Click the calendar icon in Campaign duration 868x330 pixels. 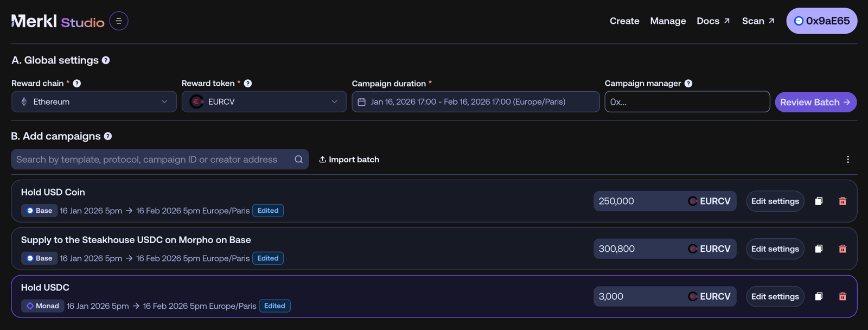tap(362, 102)
